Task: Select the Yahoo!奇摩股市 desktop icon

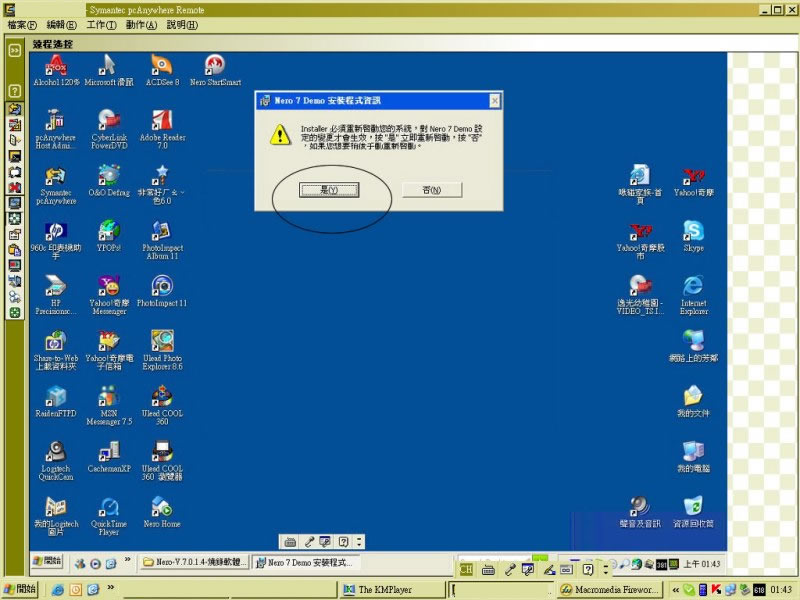Action: [x=640, y=240]
